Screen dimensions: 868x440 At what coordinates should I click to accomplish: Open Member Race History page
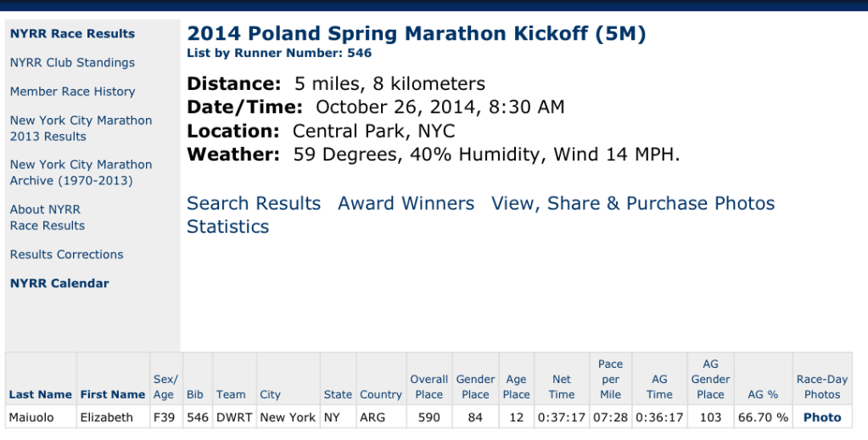click(72, 92)
